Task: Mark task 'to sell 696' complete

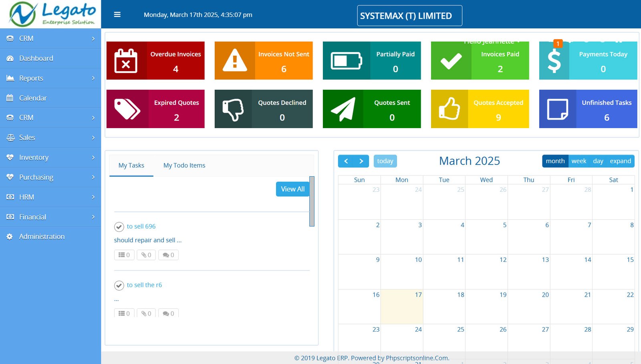Action: (x=119, y=227)
